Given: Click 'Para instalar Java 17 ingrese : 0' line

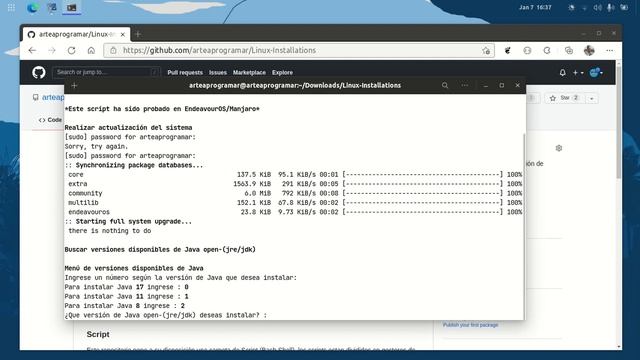Looking at the screenshot, I should point(126,287).
